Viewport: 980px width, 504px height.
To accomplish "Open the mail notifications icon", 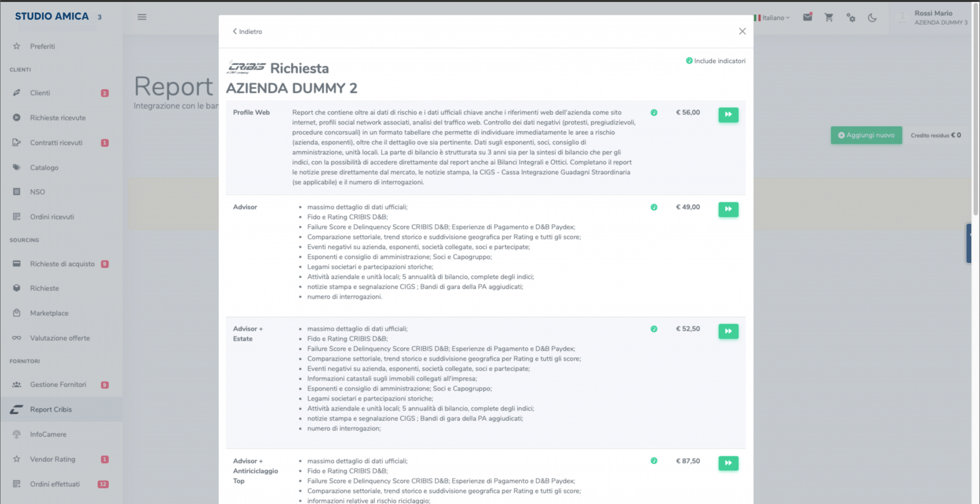I will 807,17.
